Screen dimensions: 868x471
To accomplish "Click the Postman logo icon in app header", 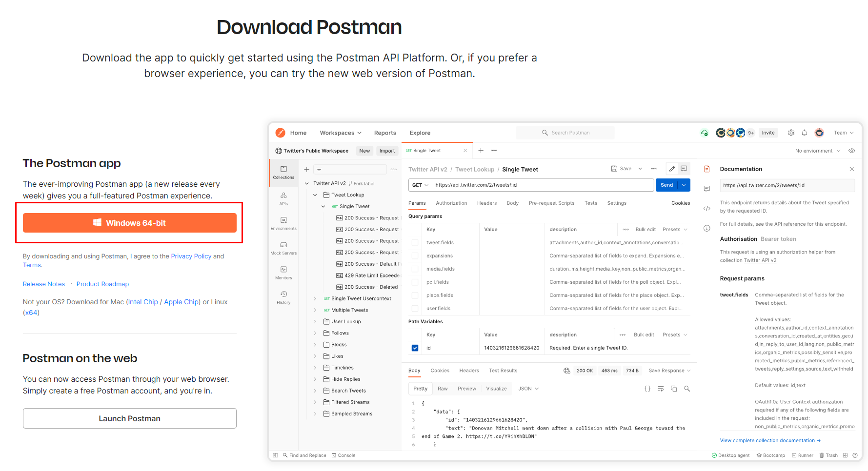I will click(x=280, y=133).
